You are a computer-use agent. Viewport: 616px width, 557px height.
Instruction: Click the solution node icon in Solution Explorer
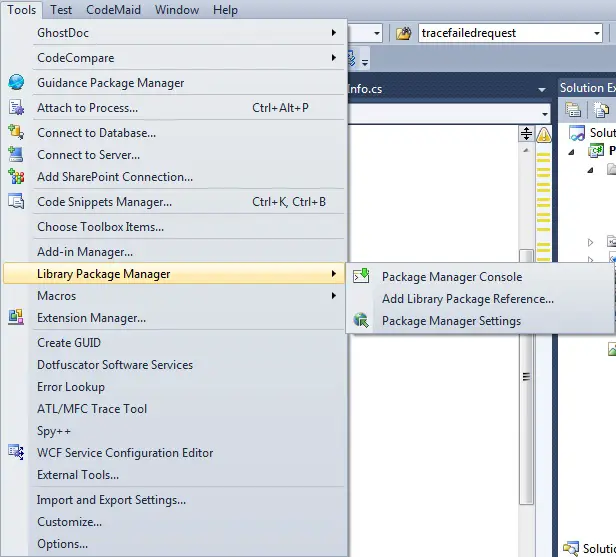point(577,133)
